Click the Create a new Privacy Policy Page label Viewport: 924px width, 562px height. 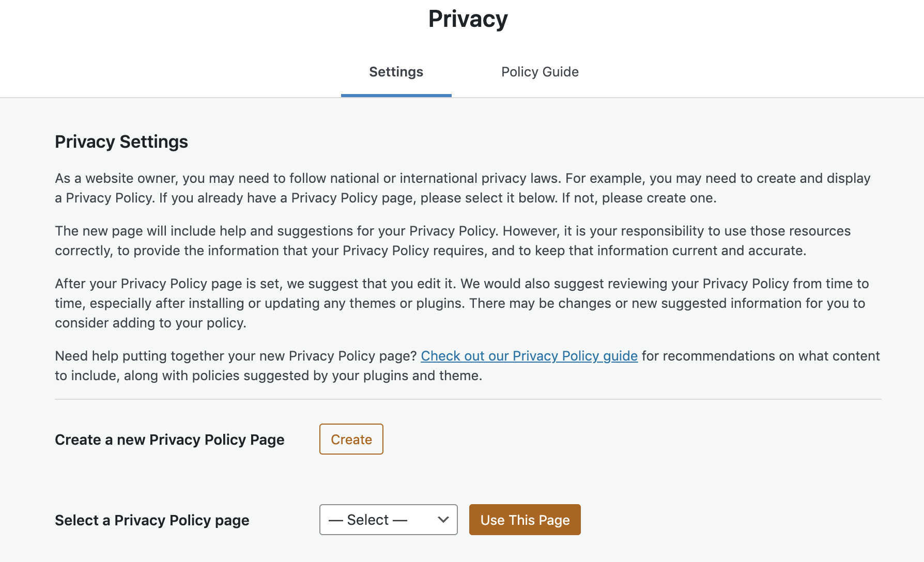170,440
